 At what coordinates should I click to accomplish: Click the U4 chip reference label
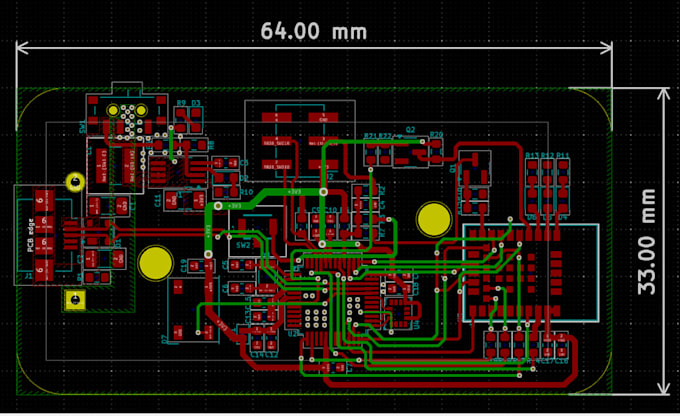click(417, 324)
